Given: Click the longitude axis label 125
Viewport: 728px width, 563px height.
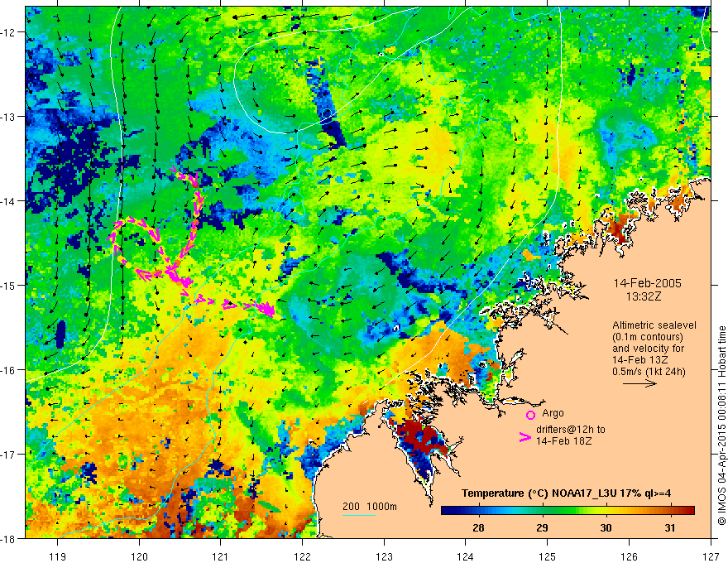Looking at the screenshot, I should click(x=548, y=556).
